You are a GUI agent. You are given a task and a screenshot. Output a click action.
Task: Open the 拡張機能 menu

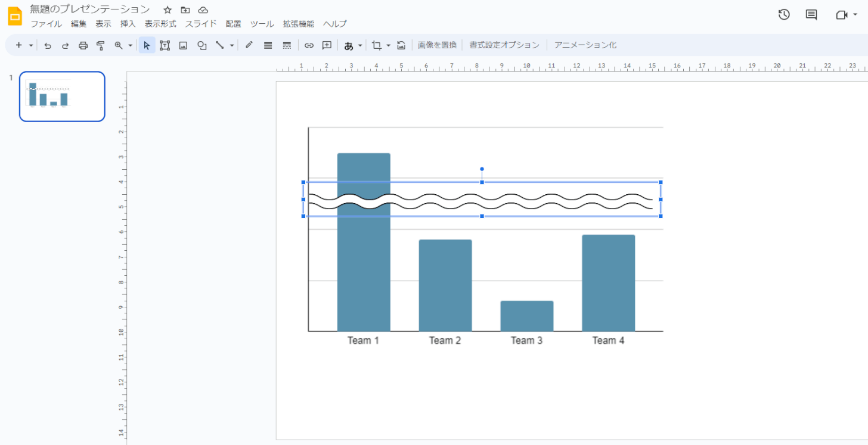[299, 24]
